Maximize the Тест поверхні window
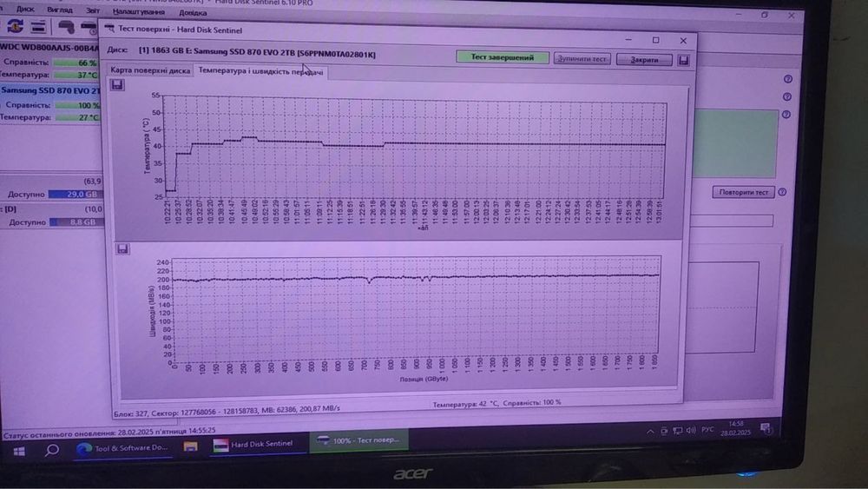 pos(656,40)
